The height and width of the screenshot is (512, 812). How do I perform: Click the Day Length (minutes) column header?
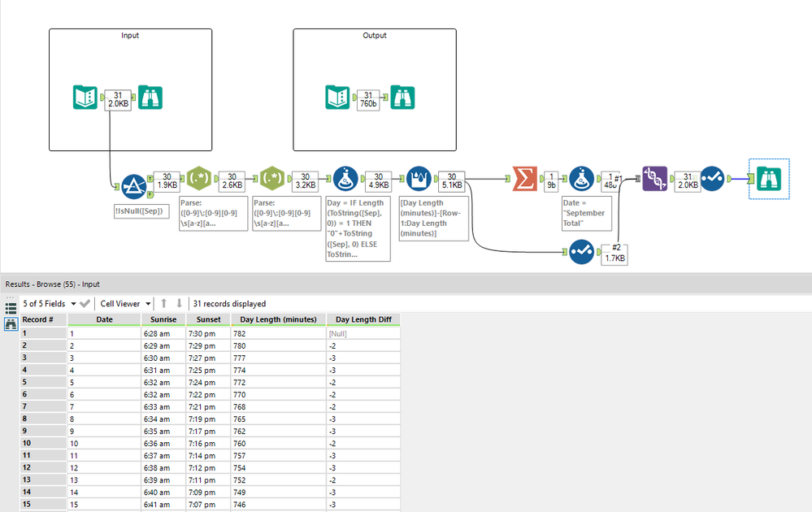tap(278, 319)
